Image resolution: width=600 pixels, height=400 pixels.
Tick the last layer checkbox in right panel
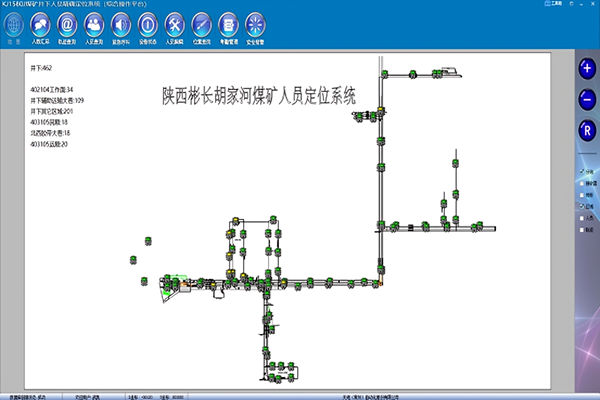(580, 231)
